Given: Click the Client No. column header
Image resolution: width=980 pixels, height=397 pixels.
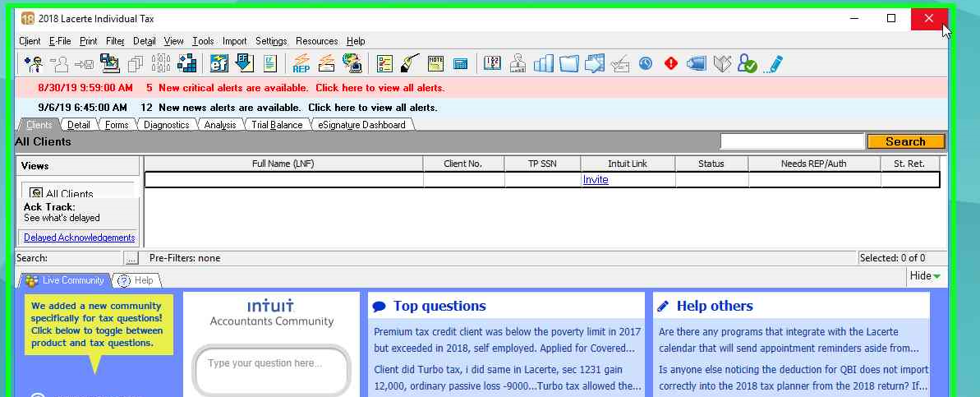Looking at the screenshot, I should 463,164.
